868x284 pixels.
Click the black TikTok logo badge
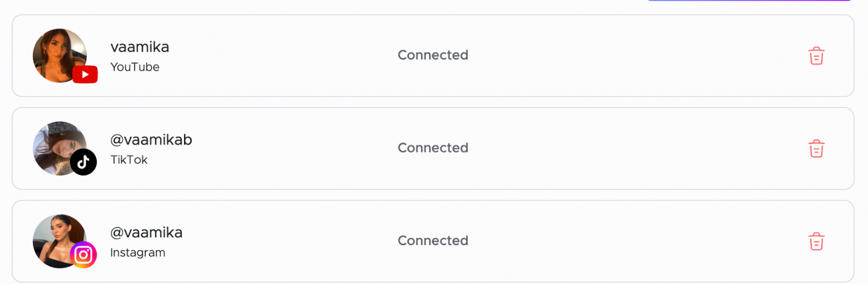click(84, 162)
